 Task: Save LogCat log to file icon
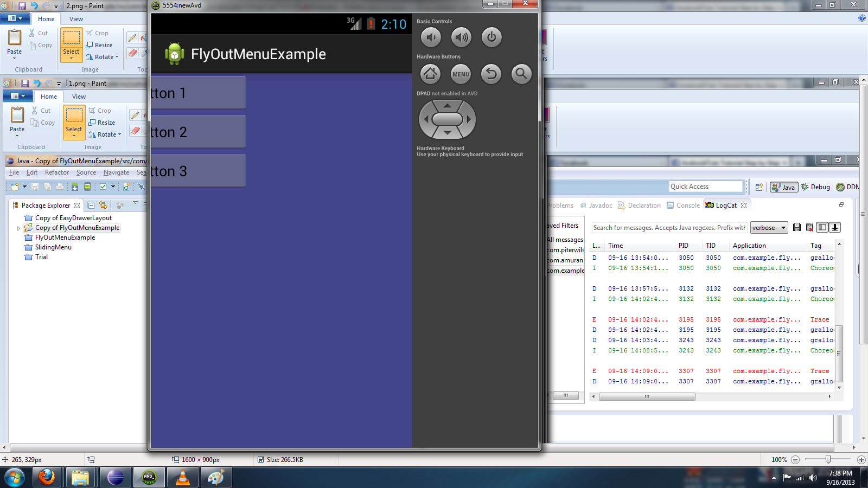(797, 228)
